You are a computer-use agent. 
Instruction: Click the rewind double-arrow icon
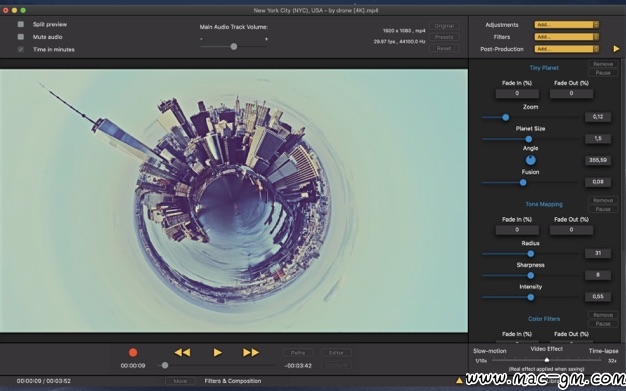(x=182, y=352)
